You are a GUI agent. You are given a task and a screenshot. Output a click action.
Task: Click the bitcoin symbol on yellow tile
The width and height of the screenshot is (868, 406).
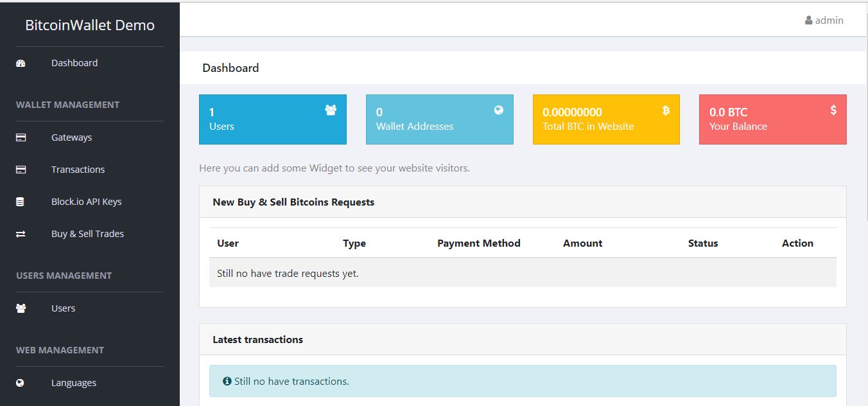(x=666, y=110)
